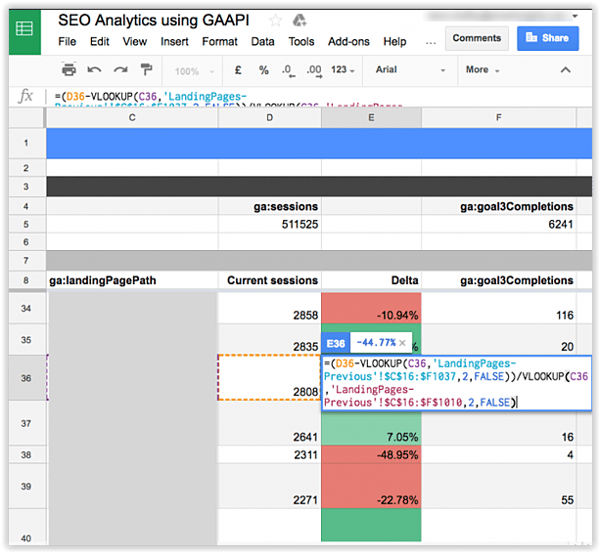Open the Arial font dropdown
600x553 pixels.
pos(410,70)
